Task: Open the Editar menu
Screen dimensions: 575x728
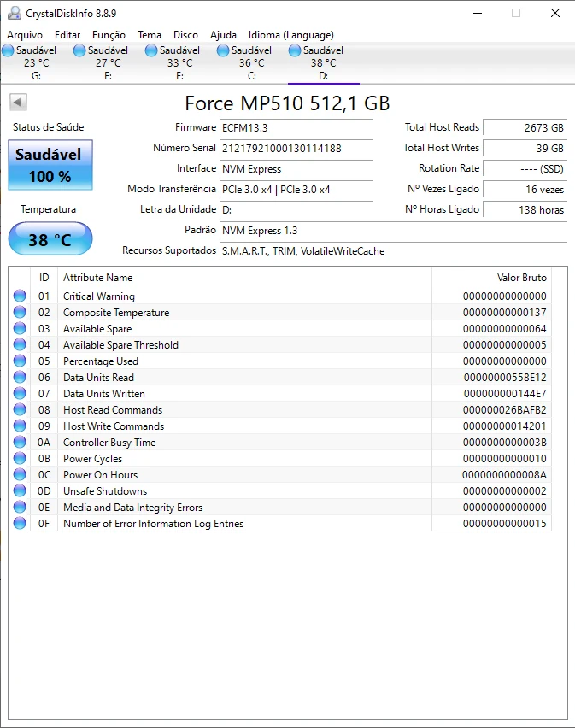Action: pyautogui.click(x=67, y=35)
